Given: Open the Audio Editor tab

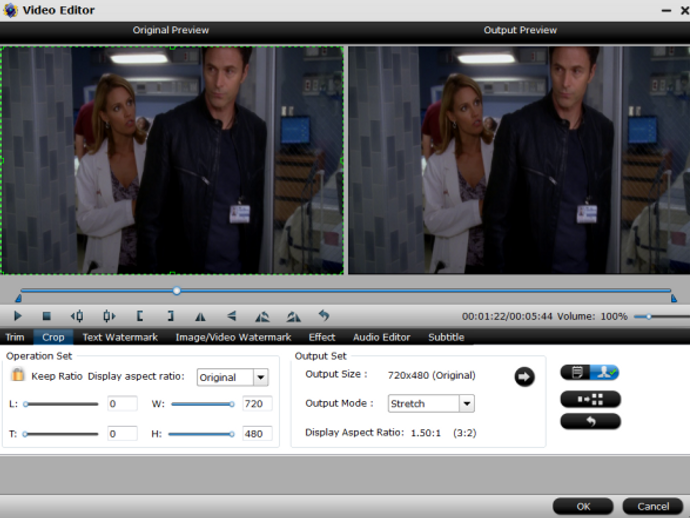Looking at the screenshot, I should point(382,337).
